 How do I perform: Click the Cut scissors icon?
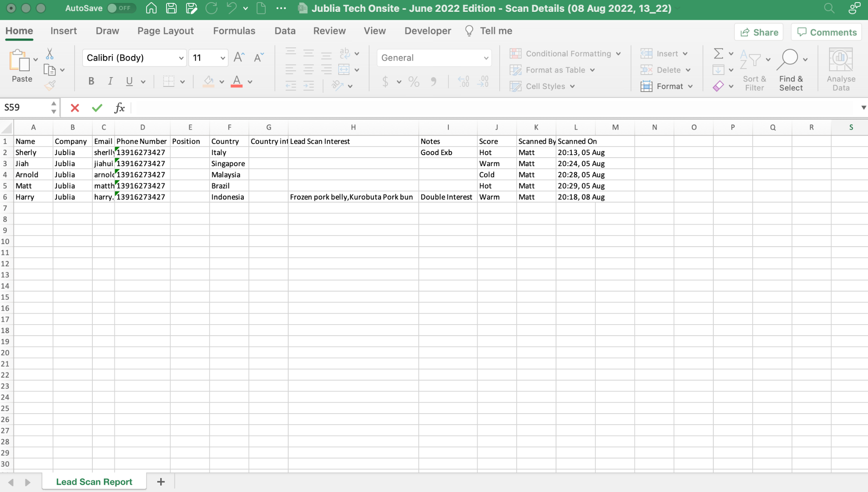50,54
